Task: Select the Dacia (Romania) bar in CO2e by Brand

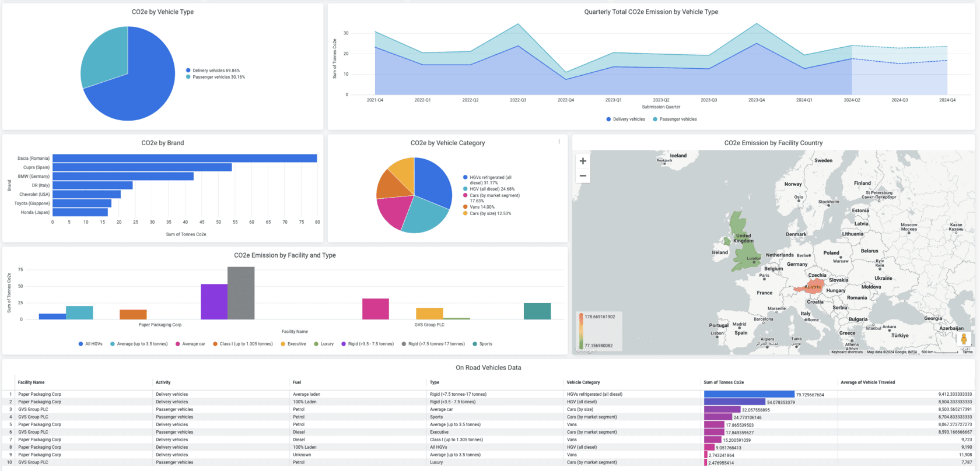Action: pos(185,159)
